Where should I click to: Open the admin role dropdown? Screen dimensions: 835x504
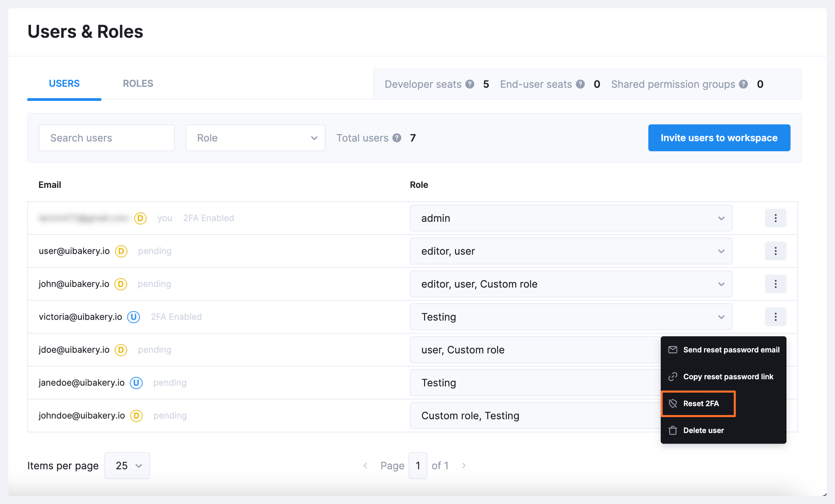pyautogui.click(x=571, y=218)
